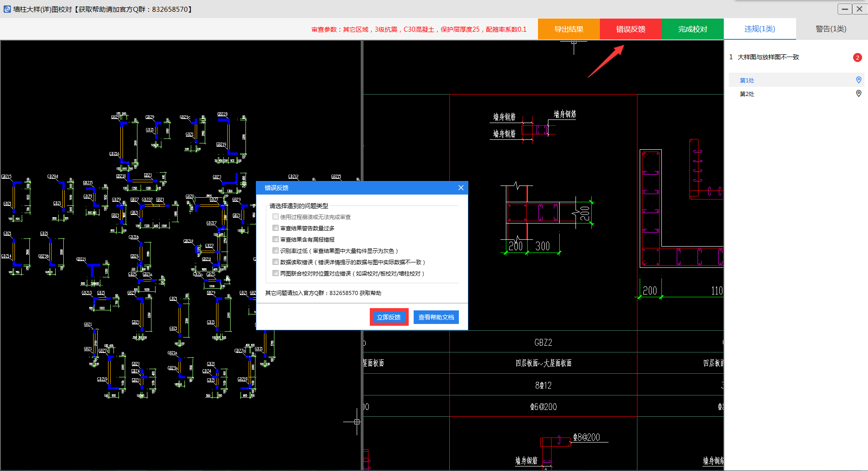Click red 错误反馈 toolbar button
This screenshot has width=868, height=471.
pos(631,29)
